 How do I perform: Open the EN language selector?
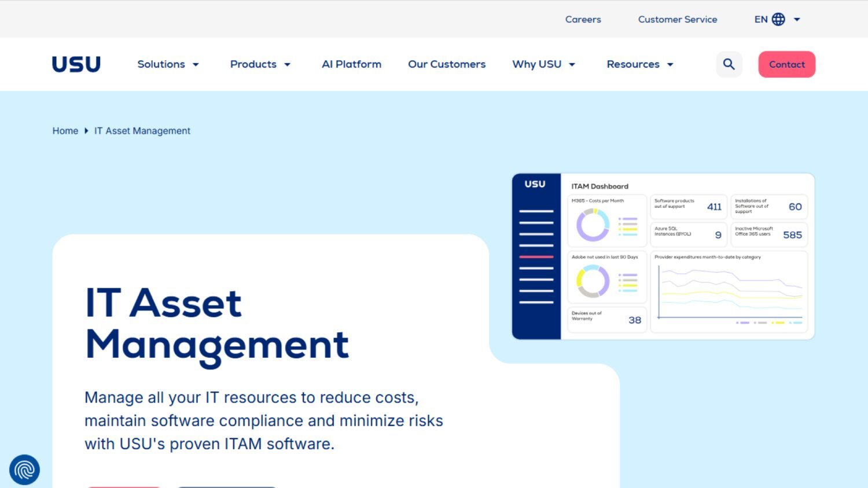[x=762, y=19]
